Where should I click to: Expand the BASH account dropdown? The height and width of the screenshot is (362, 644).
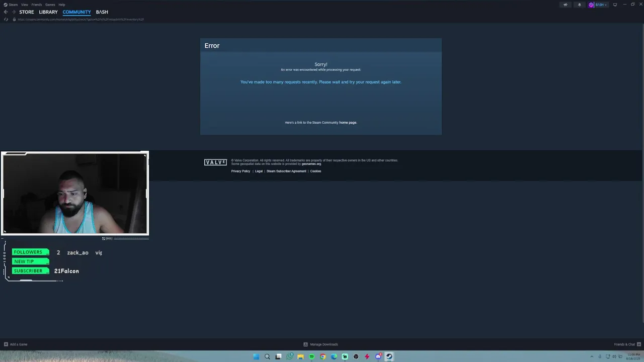(x=606, y=5)
